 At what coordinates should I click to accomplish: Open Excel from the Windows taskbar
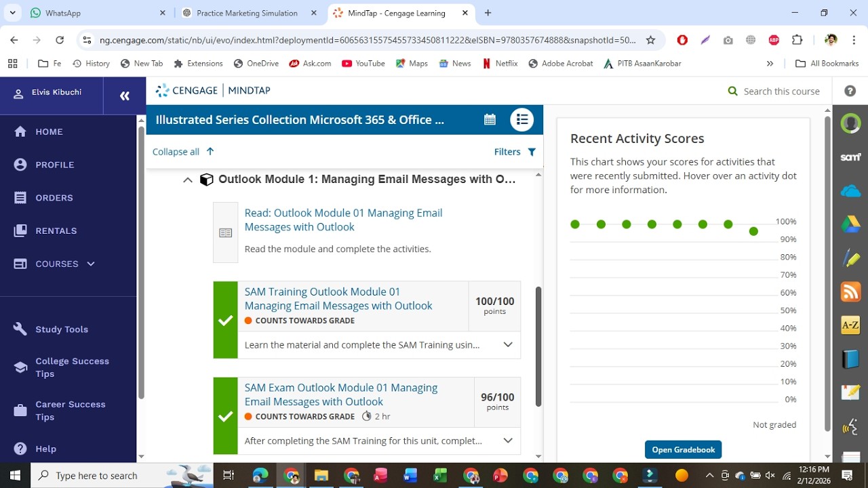tap(440, 475)
